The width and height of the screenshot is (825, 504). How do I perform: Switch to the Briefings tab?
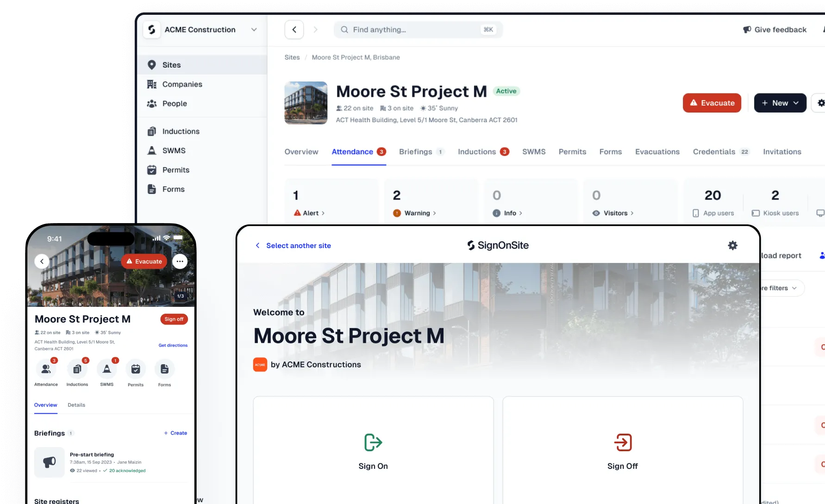(x=417, y=152)
